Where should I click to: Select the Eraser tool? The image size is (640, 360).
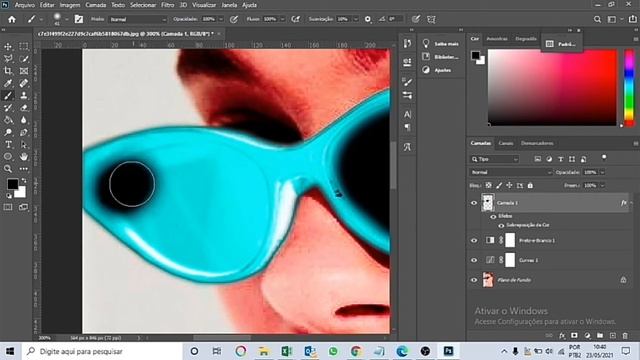click(x=24, y=108)
